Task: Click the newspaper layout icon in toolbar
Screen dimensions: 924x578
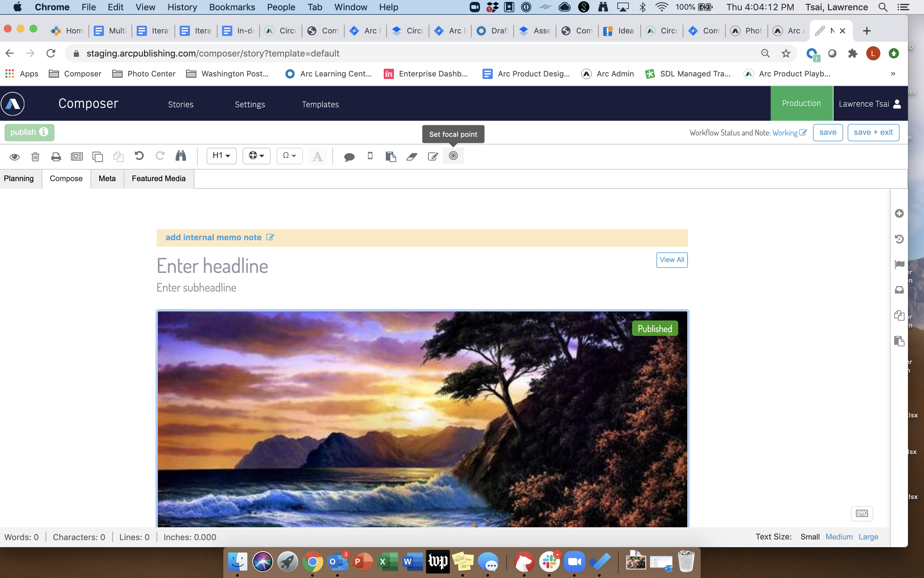Action: (77, 156)
